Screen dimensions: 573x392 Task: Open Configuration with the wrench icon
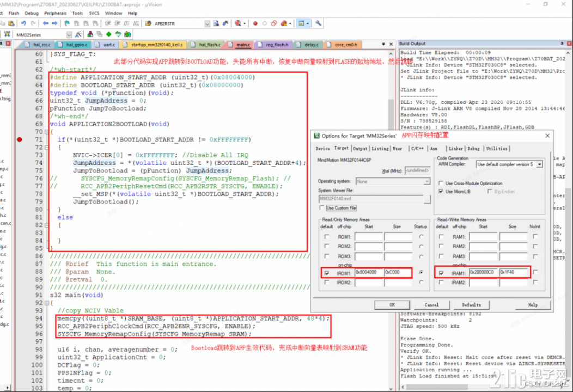[x=318, y=23]
